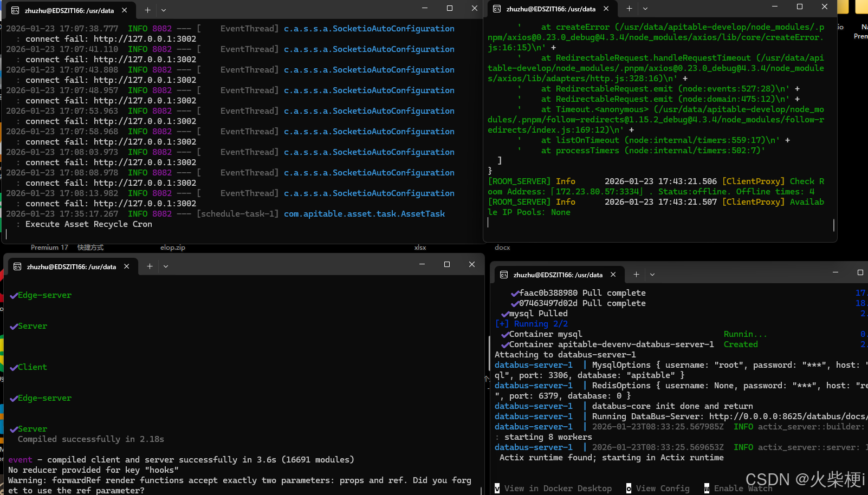Click desktop item labeled Premium 17
The height and width of the screenshot is (495, 868).
pos(49,248)
